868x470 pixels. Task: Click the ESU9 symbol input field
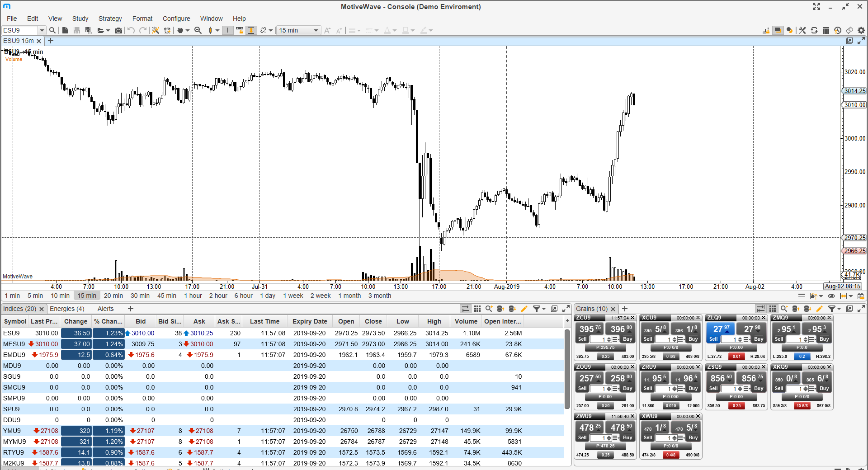click(x=20, y=30)
